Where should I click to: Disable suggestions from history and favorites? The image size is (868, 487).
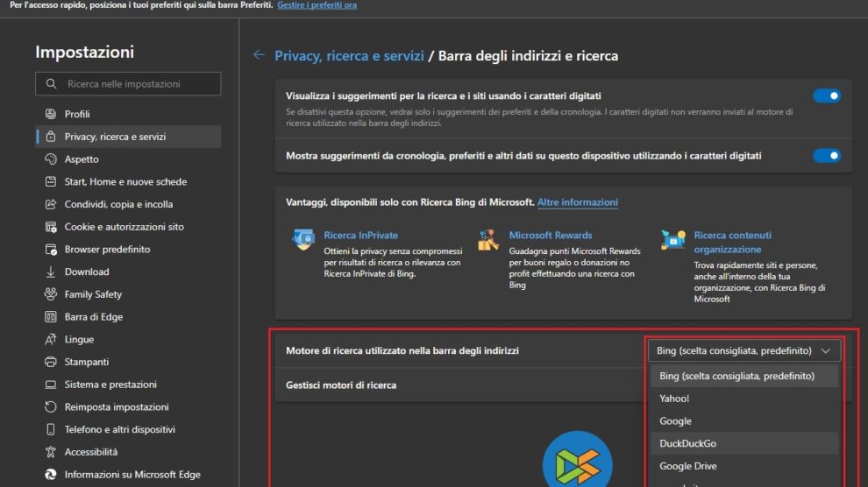click(x=826, y=156)
